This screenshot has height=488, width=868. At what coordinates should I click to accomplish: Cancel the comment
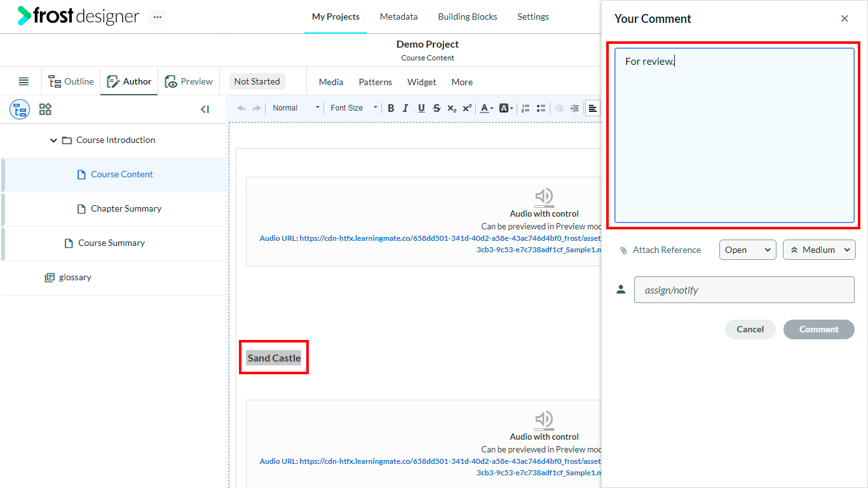750,329
